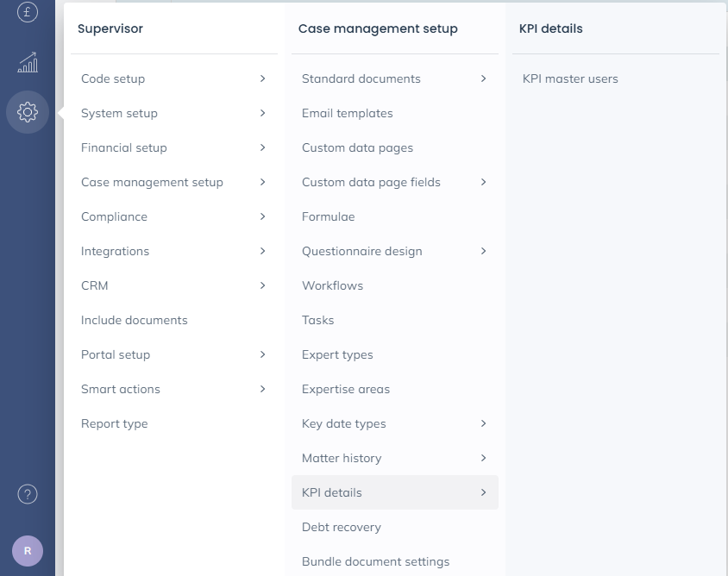728x576 pixels.
Task: Click the Report type item
Action: click(x=114, y=423)
